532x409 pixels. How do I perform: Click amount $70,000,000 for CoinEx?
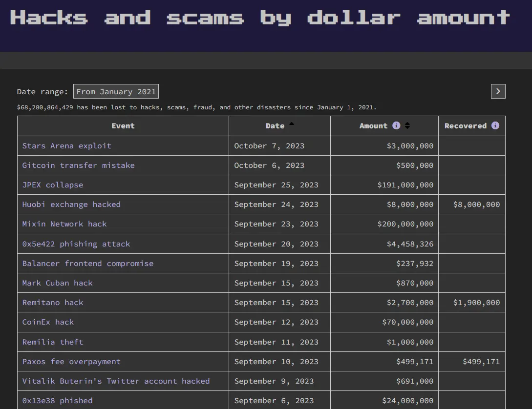coord(407,322)
